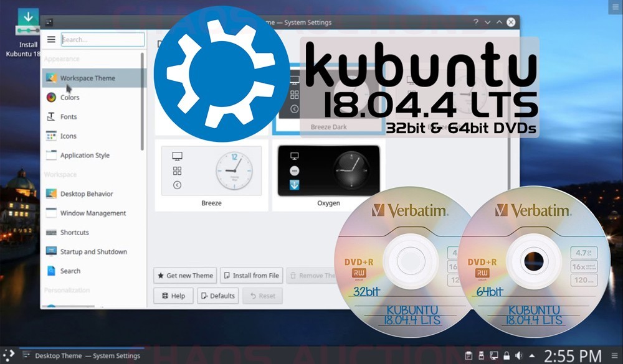Open the application launcher in the panel
Screen dimensions: 623x364
[8, 355]
